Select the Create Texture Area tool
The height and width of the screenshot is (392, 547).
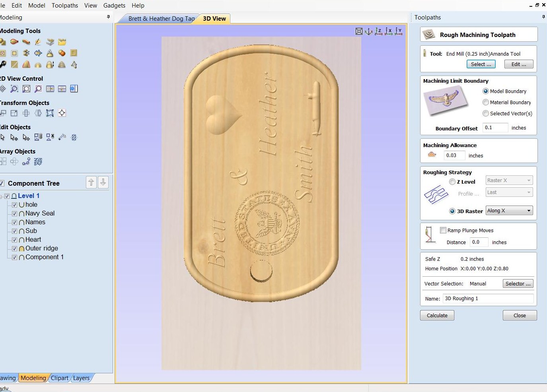[14, 64]
